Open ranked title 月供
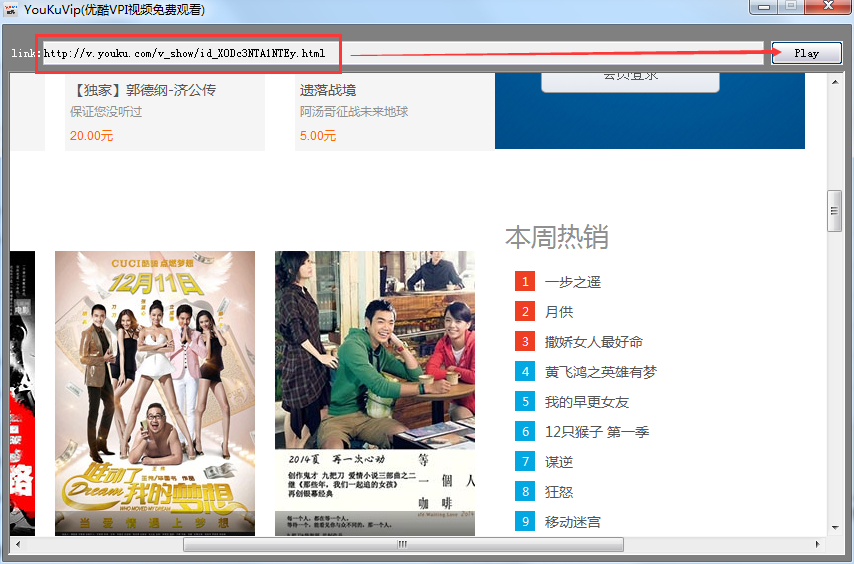Screen dimensions: 854x564 [x=559, y=312]
